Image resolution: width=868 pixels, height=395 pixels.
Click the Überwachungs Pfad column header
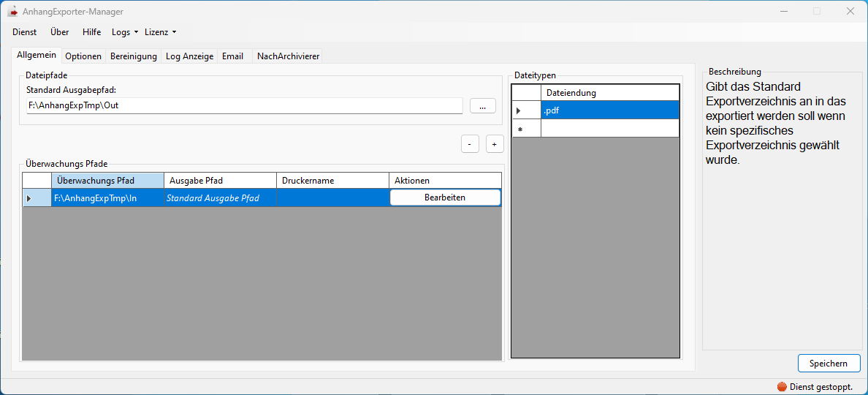[107, 181]
